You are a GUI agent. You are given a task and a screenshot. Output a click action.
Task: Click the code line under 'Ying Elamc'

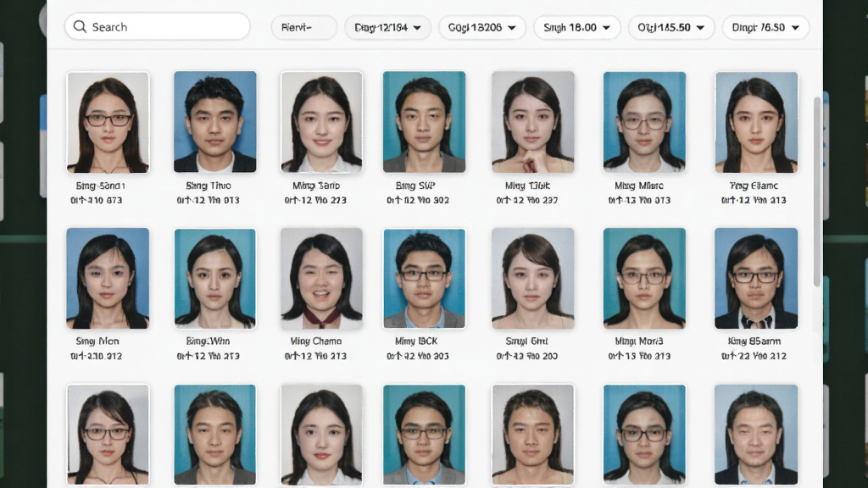point(754,200)
